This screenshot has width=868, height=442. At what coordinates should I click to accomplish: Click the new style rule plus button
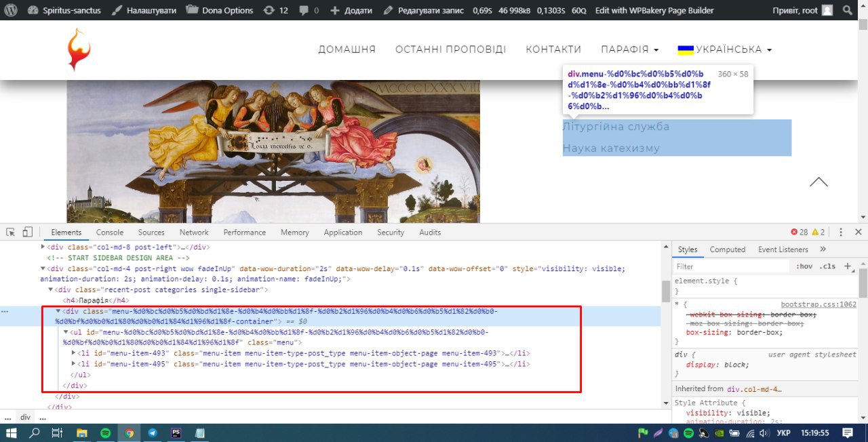(847, 266)
